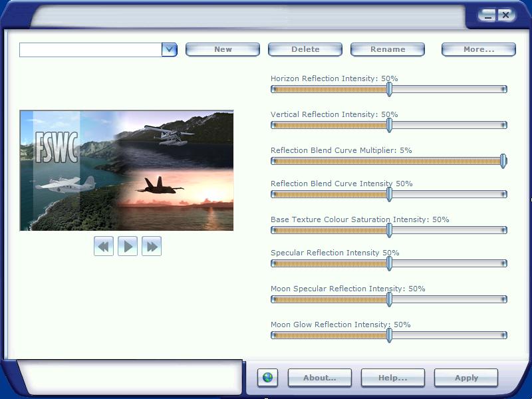Apply the water settings
The width and height of the screenshot is (532, 399).
point(466,378)
